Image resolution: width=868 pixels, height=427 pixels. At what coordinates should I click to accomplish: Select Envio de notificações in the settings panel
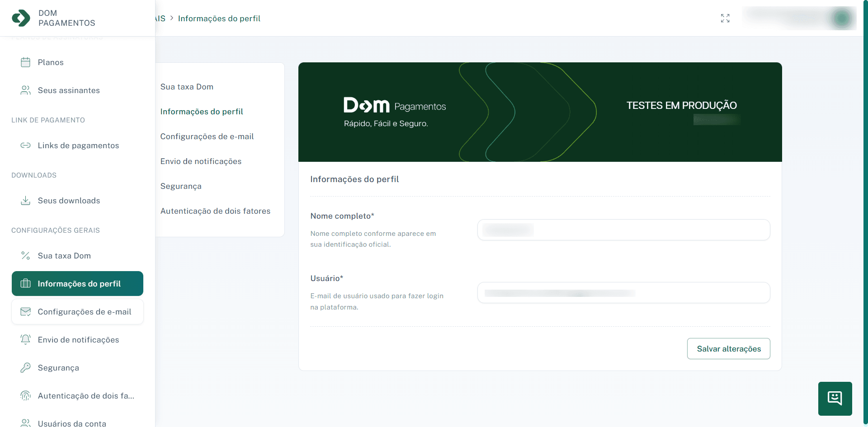coord(201,161)
